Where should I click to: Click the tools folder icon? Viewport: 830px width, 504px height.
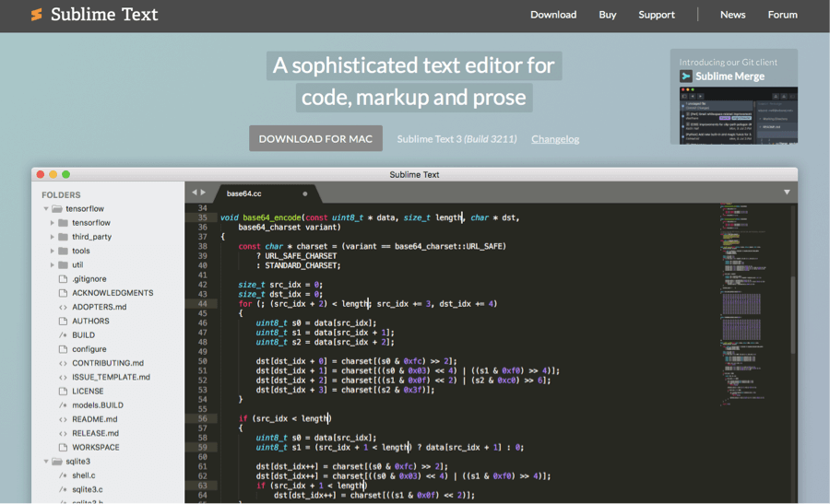point(63,251)
